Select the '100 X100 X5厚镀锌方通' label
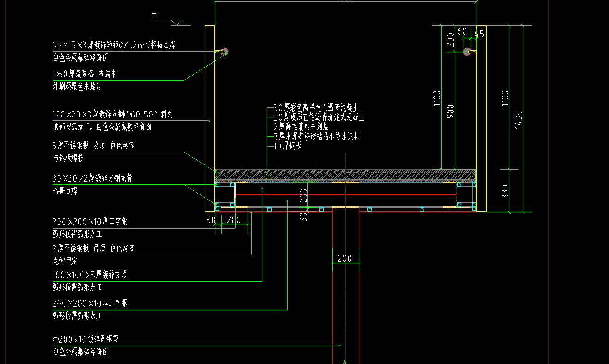Screen dimensions: 609x364 click(x=90, y=275)
